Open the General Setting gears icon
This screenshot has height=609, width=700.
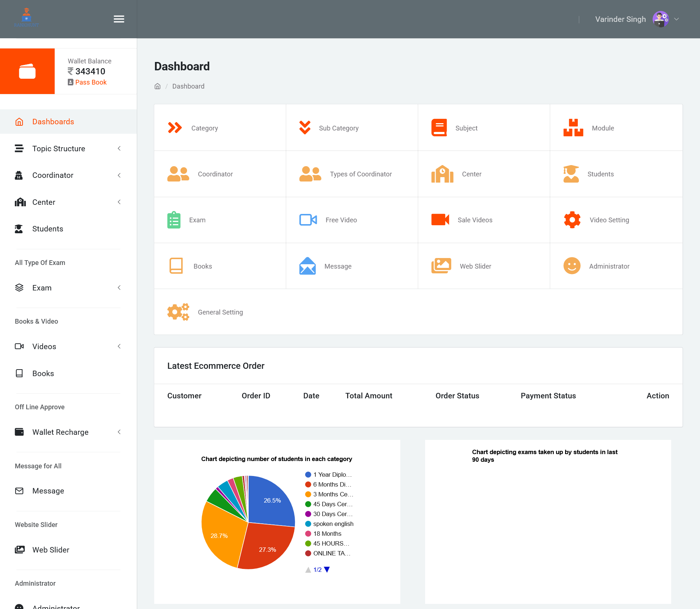pyautogui.click(x=178, y=312)
